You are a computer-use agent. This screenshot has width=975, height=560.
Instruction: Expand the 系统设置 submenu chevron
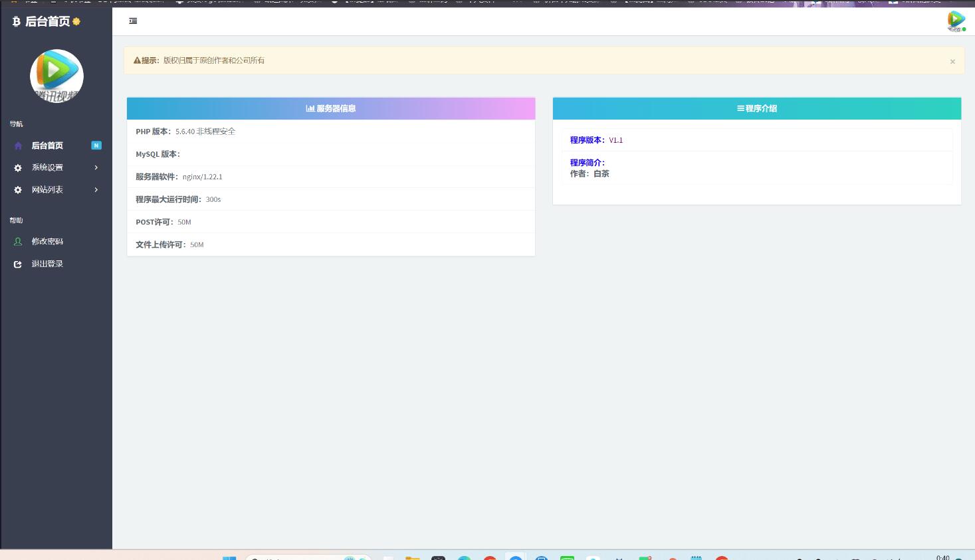point(96,167)
